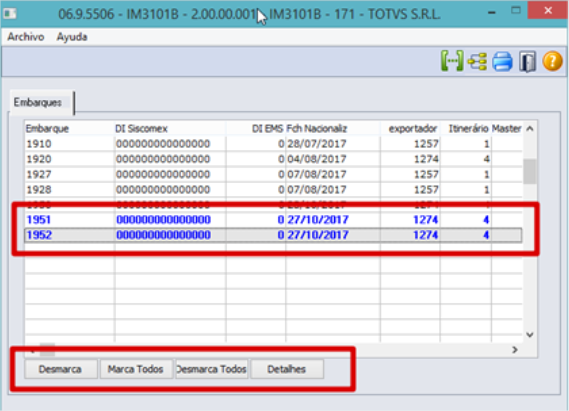Select embarque row 1920
This screenshot has height=411, width=569.
click(273, 159)
